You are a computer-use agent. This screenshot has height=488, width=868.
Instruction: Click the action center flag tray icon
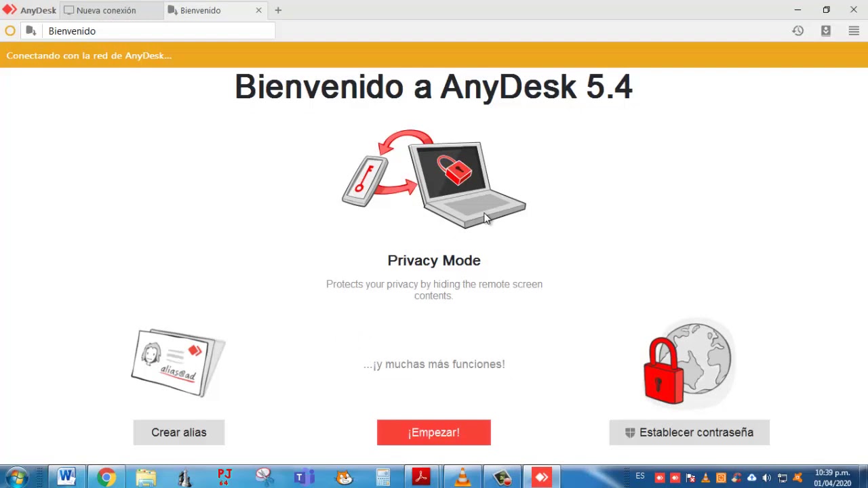point(690,478)
